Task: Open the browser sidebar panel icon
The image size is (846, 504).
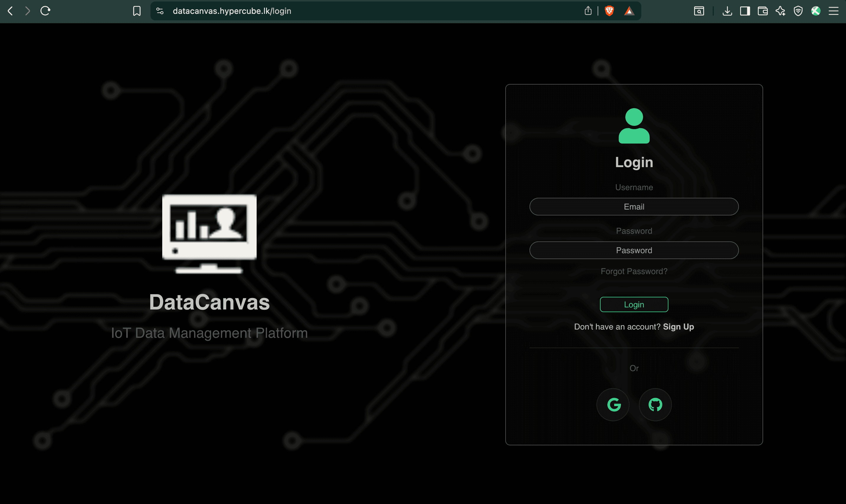Action: (x=745, y=11)
